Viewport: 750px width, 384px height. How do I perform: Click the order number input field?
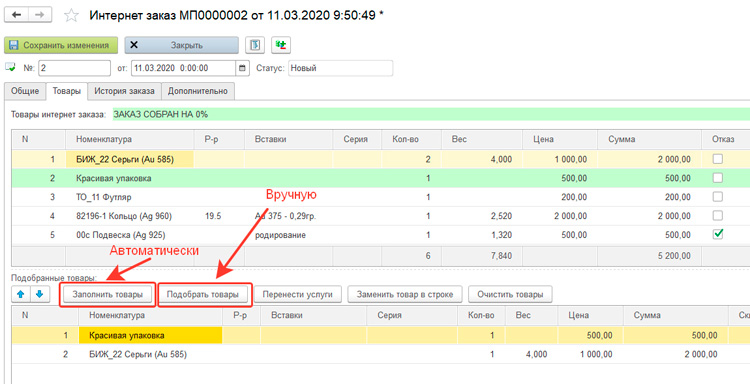[74, 68]
